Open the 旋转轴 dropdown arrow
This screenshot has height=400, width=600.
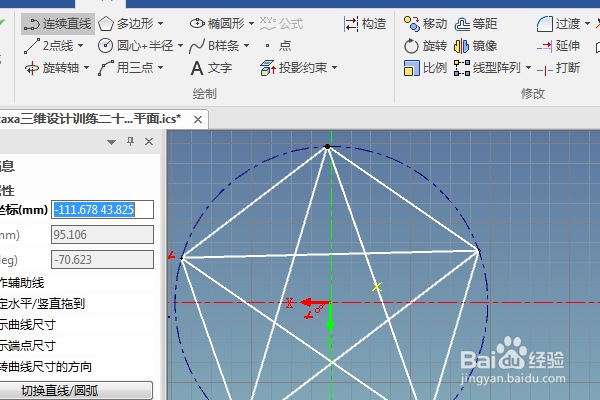point(86,68)
